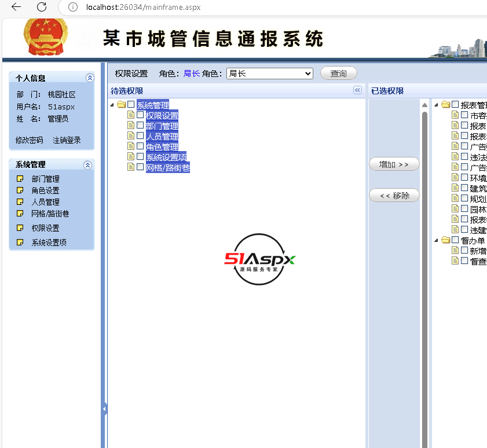This screenshot has height=448, width=487.
Task: Click the yellow note icon beside 部门管理
Action: 20,179
